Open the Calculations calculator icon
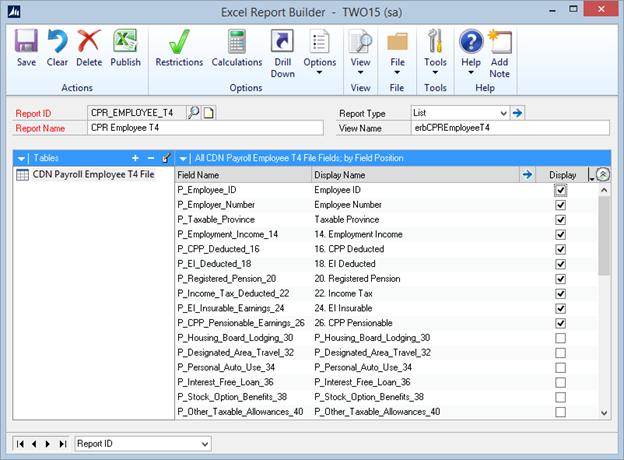This screenshot has height=460, width=624. 237,41
